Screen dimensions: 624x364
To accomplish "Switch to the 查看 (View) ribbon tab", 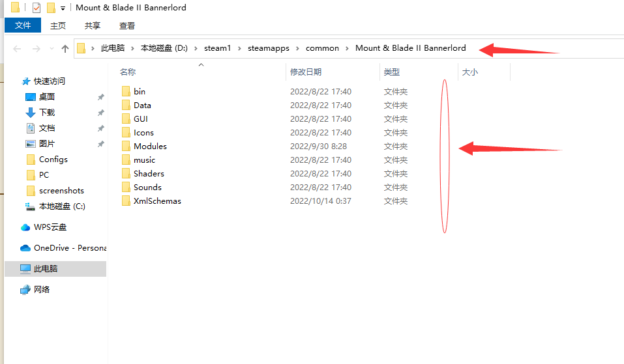I will [127, 25].
